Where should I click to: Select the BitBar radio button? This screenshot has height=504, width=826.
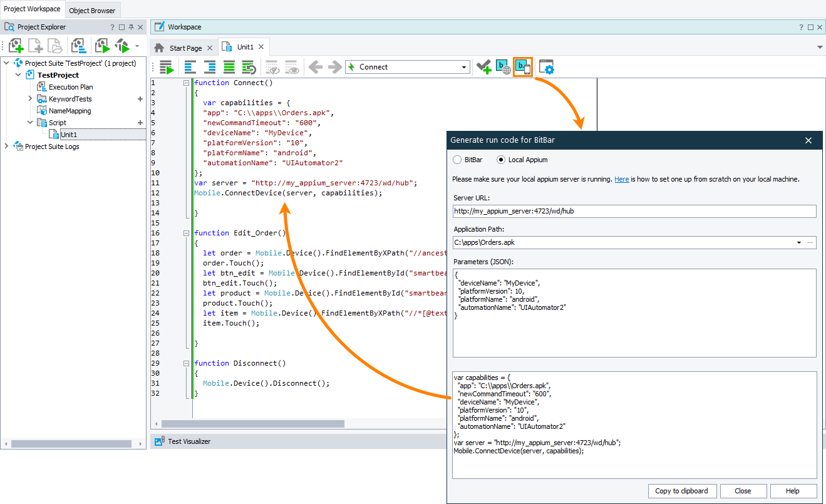[457, 160]
